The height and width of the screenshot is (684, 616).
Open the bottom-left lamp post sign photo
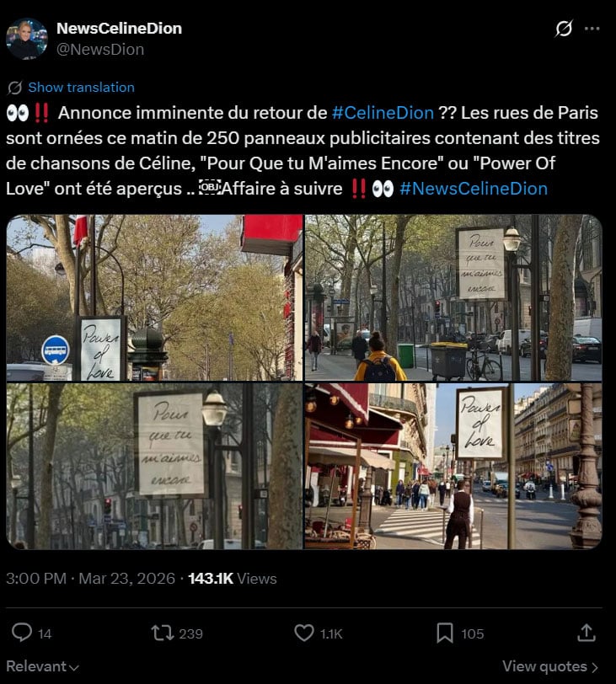pos(154,466)
